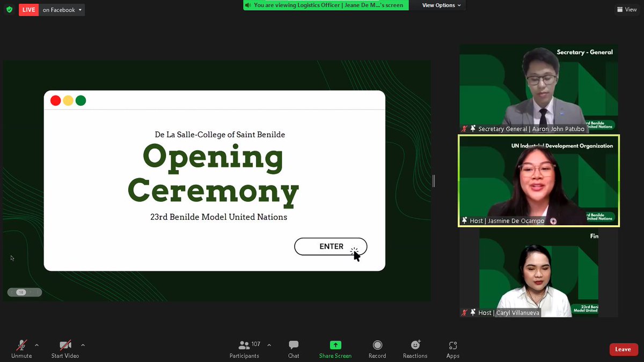This screenshot has width=644, height=362.
Task: Expand audio settings arrow beside Unmute
Action: tap(36, 345)
